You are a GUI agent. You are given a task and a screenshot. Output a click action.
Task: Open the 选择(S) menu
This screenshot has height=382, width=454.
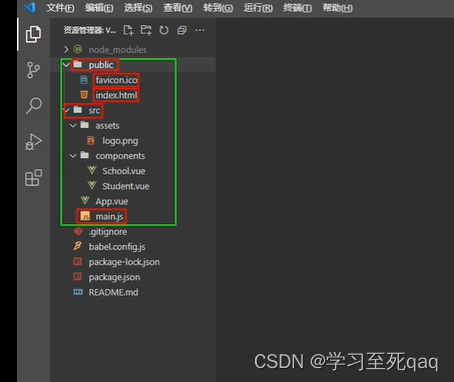click(138, 8)
